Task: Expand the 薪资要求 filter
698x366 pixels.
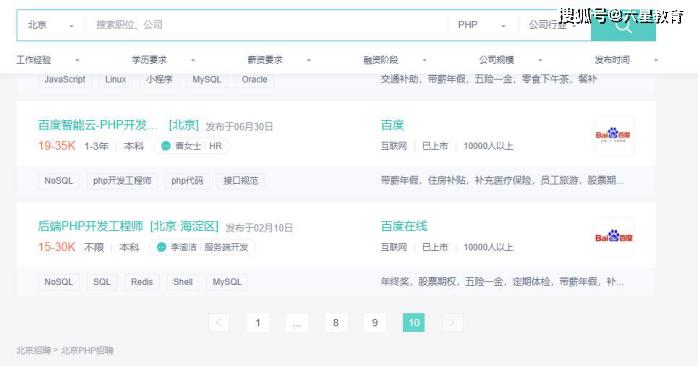Action: 279,60
